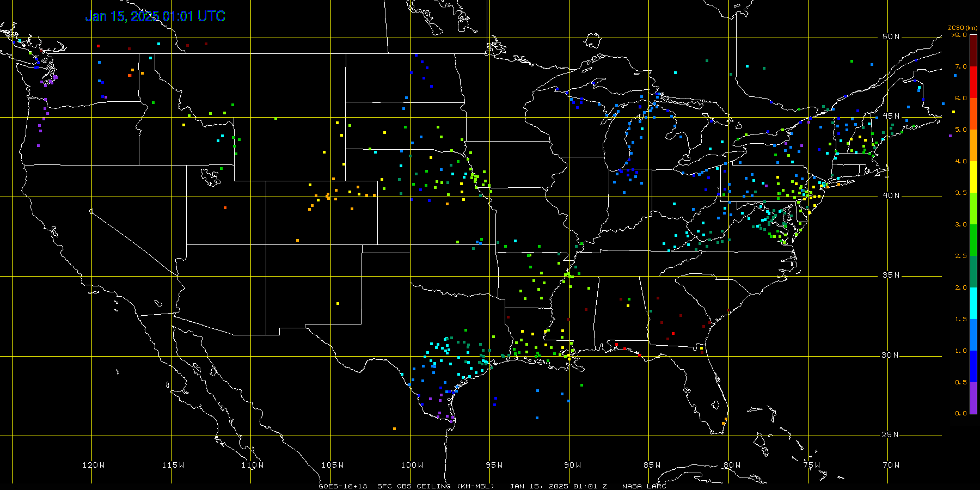
Task: Click the 'Jan 15, 2025 01:01 UTC' timestamp title
Action: tap(155, 16)
